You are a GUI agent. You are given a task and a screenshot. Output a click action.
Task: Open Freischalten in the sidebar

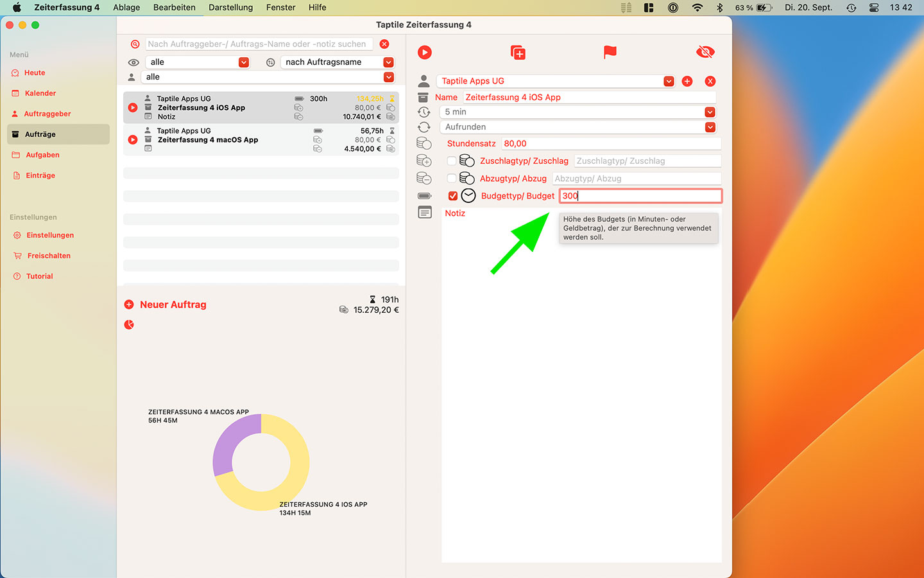click(x=49, y=256)
